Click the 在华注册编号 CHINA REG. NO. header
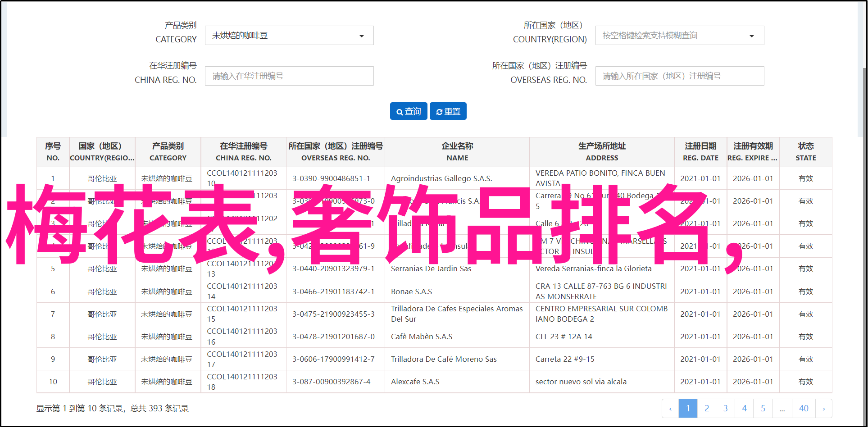The height and width of the screenshot is (428, 868). point(243,152)
